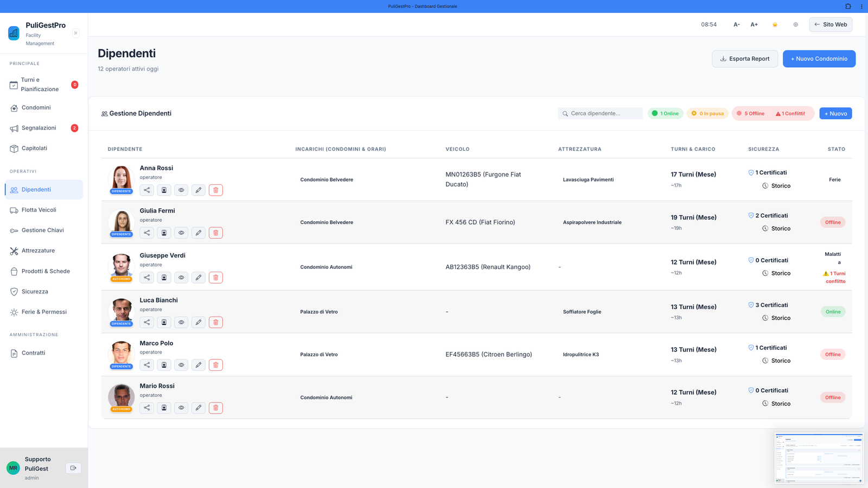Image resolution: width=868 pixels, height=488 pixels.
Task: View Giuseppe Verdi details via eye icon
Action: pyautogui.click(x=181, y=278)
